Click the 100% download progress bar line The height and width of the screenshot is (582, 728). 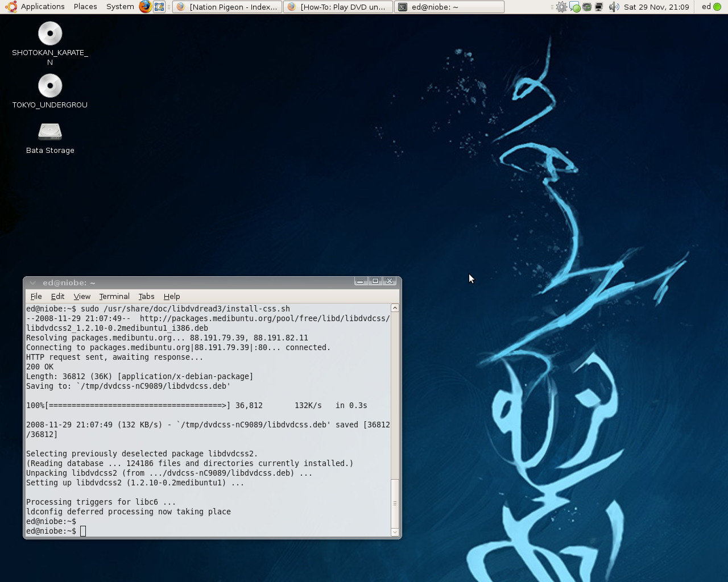tap(197, 405)
